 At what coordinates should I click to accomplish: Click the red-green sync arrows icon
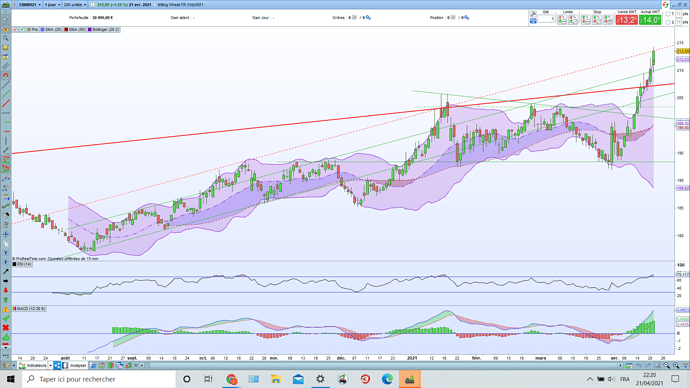(665, 4)
